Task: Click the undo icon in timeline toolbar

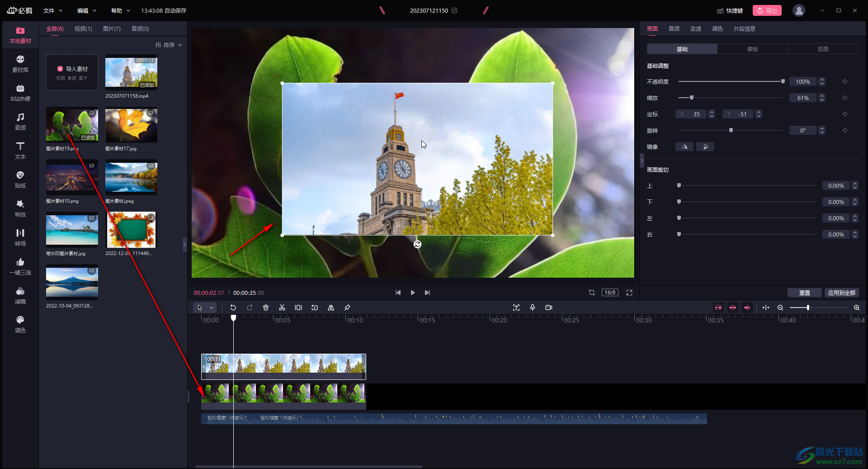Action: [233, 308]
